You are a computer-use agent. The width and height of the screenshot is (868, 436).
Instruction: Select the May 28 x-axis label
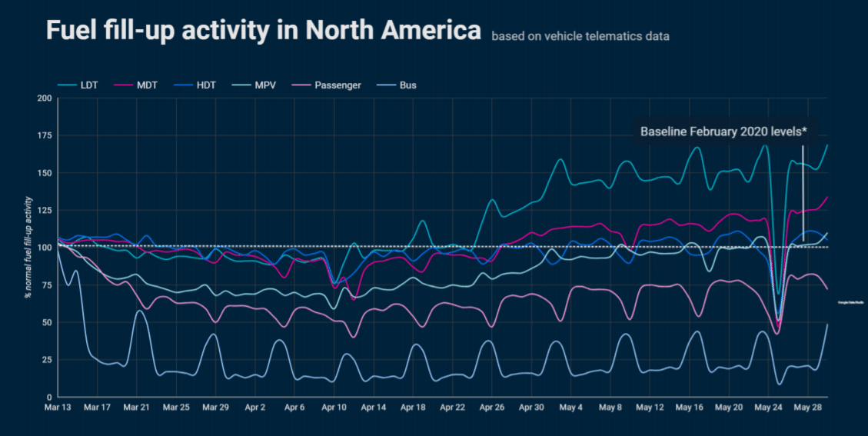coord(808,408)
